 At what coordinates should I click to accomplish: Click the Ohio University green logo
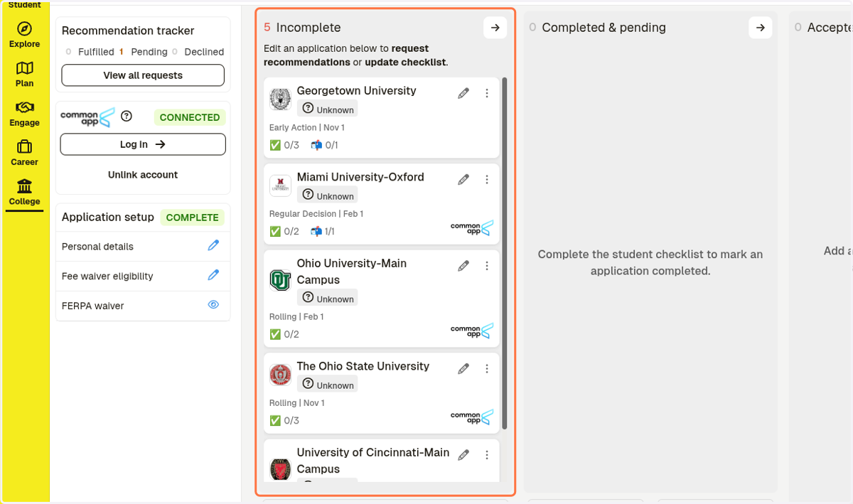coord(280,280)
